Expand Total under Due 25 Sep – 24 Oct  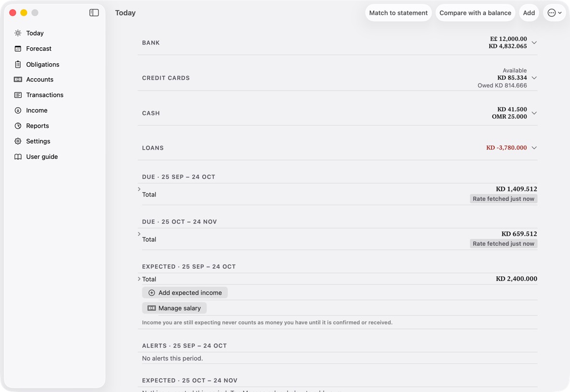pos(139,189)
